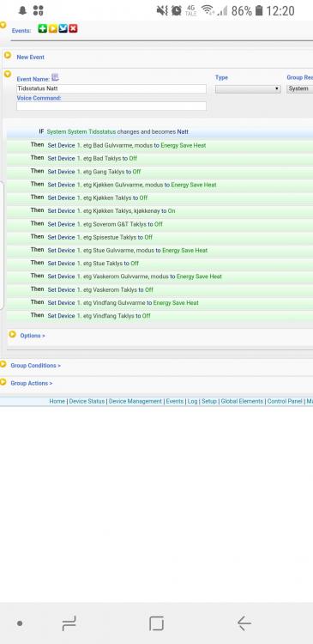The height and width of the screenshot is (644, 313).
Task: Select the Spisestue Taklys to Off action
Action: click(x=160, y=237)
